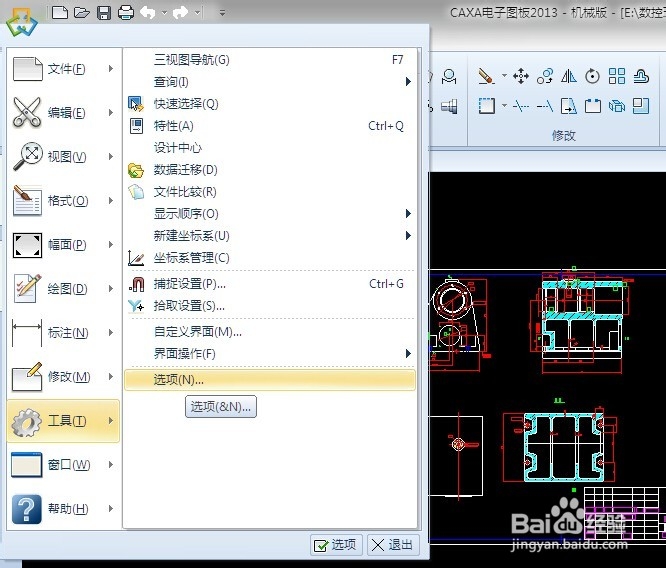
Task: Click the CAXA application logo button
Action: (22, 22)
